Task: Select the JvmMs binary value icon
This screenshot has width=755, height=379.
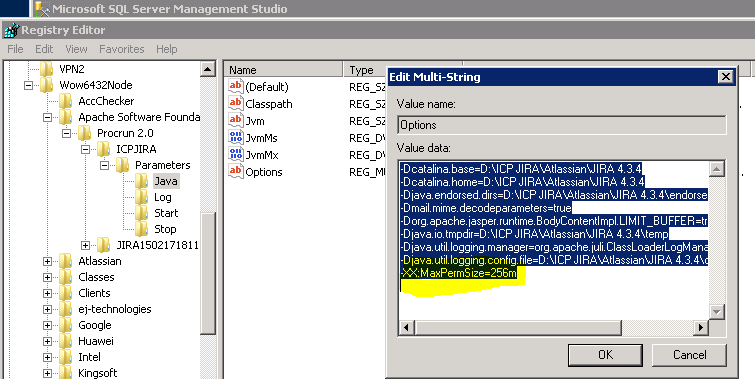Action: pos(235,137)
